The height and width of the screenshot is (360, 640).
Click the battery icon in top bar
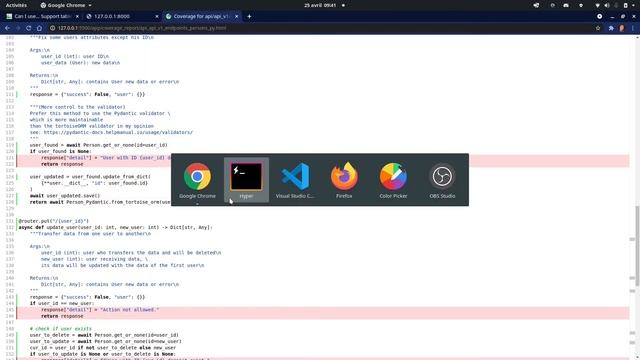625,5
